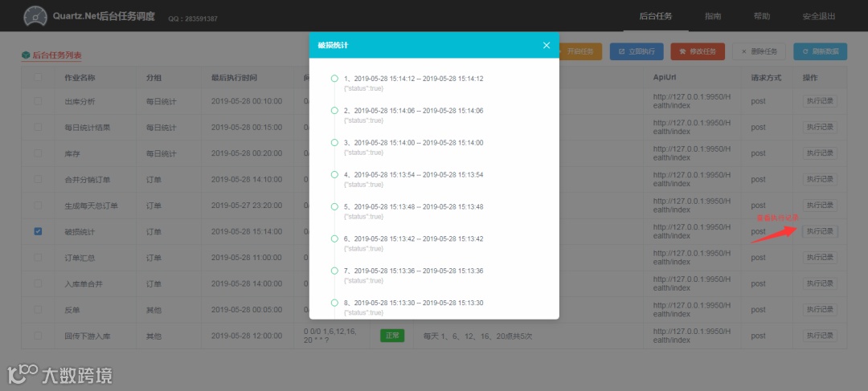Click record text 2019-05-28 15:13:30 entry
Viewport: 868px width, 391px height.
point(414,303)
